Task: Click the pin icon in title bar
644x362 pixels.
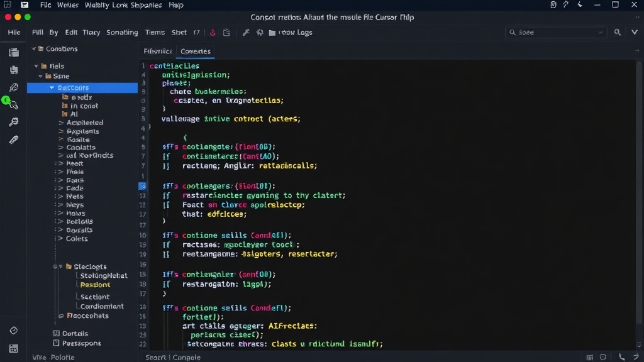Action: [566, 4]
